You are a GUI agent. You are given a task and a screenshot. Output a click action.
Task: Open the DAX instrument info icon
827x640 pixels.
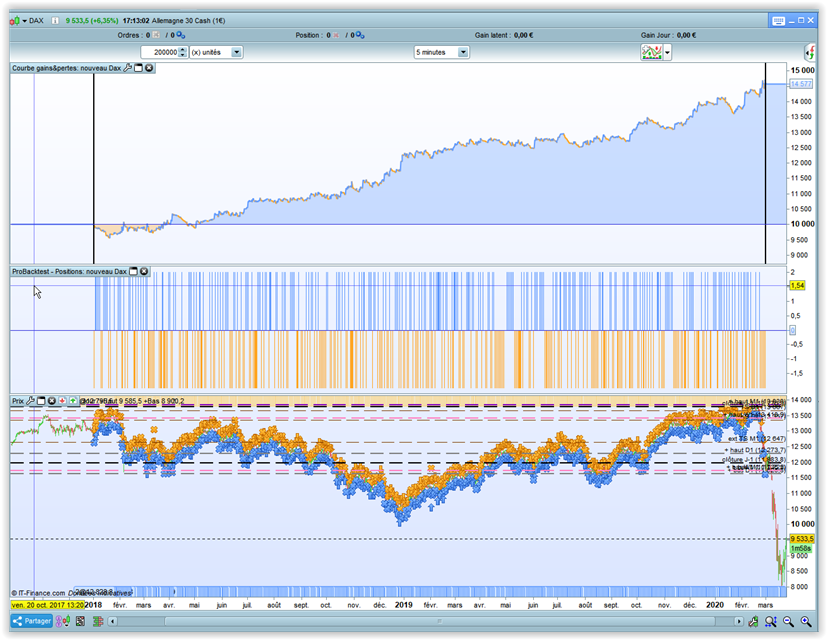55,21
